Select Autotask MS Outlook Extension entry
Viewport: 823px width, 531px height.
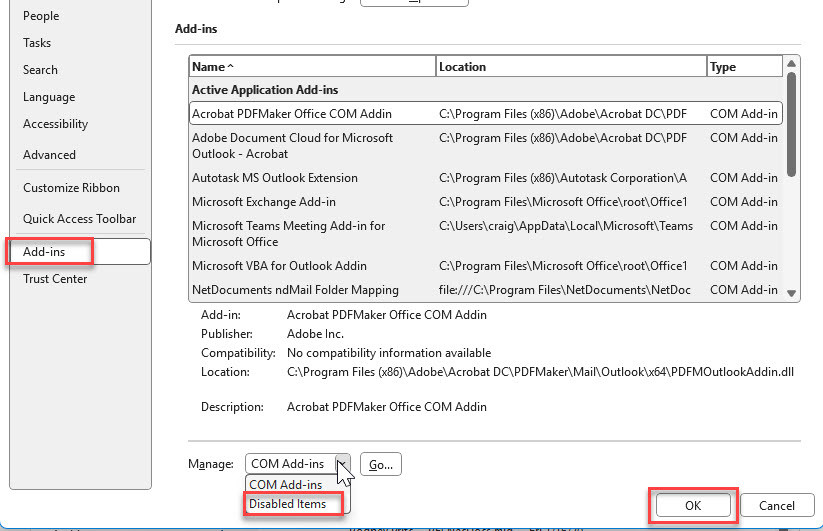[x=275, y=178]
